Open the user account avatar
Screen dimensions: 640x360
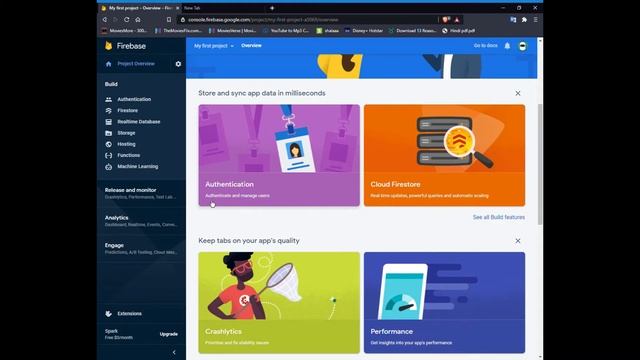(522, 46)
